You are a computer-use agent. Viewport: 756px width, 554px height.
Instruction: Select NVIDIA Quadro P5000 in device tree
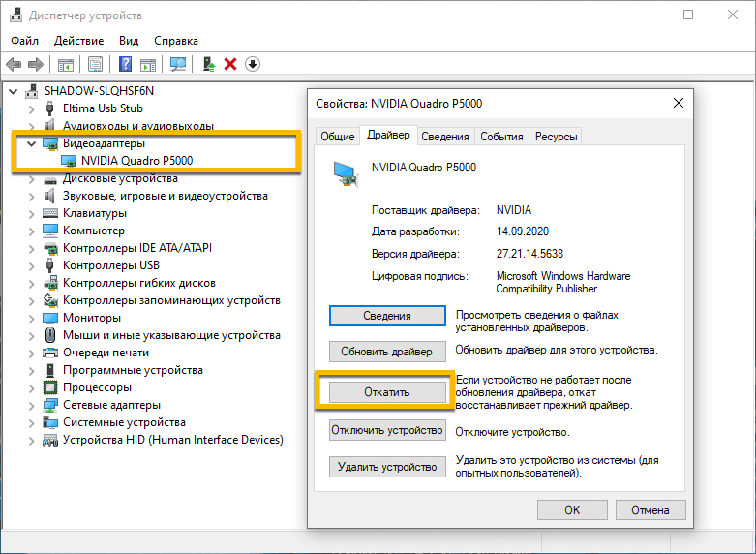click(x=136, y=160)
